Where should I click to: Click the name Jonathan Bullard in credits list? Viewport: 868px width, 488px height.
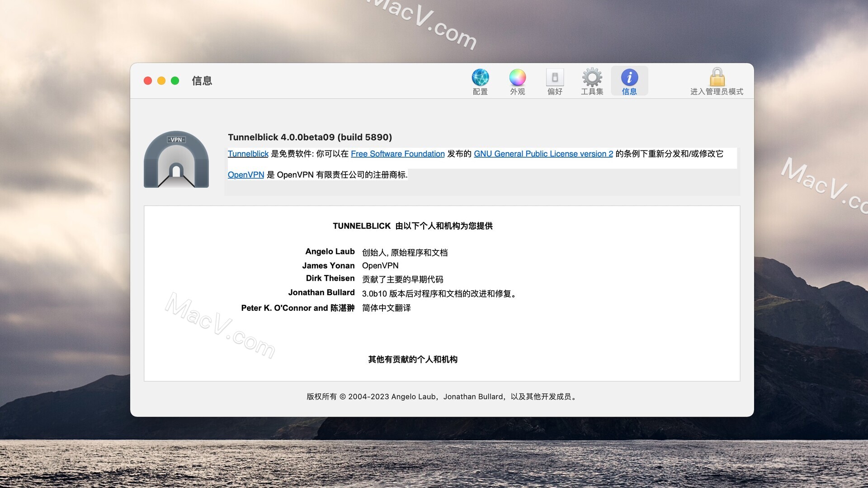point(321,292)
